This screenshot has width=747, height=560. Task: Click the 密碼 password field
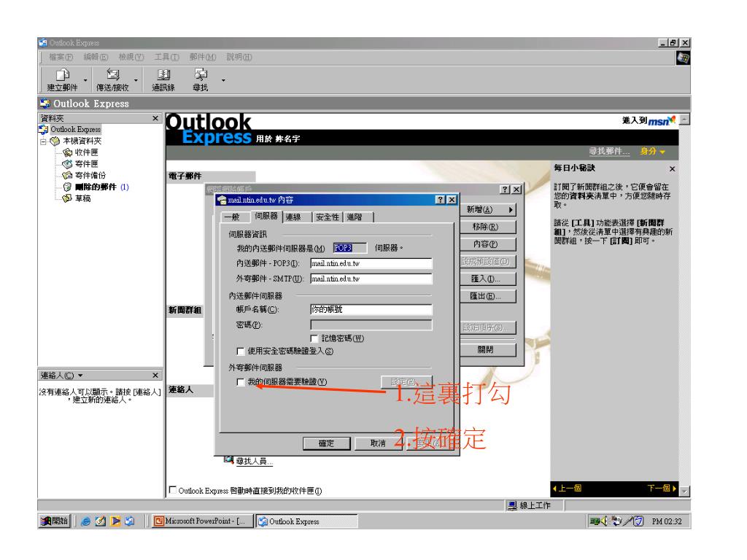371,324
